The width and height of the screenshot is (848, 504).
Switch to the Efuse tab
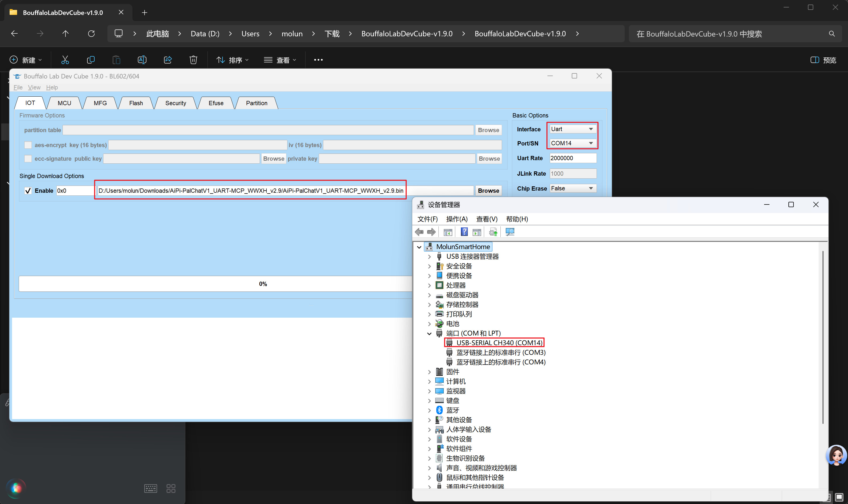click(x=216, y=103)
